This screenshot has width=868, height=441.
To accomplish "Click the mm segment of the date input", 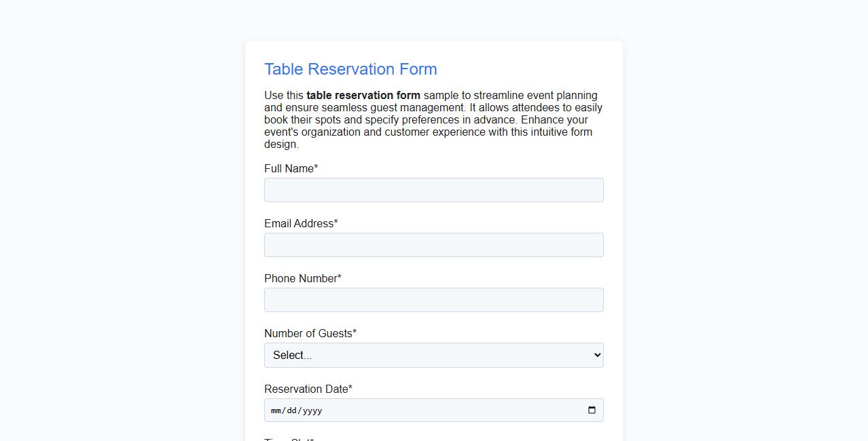I will coord(276,410).
